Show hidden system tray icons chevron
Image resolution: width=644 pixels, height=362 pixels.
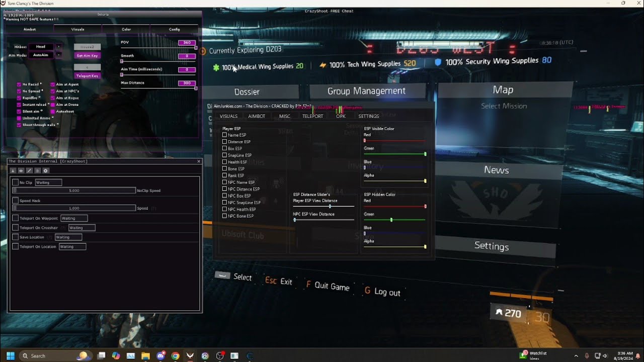(577, 355)
